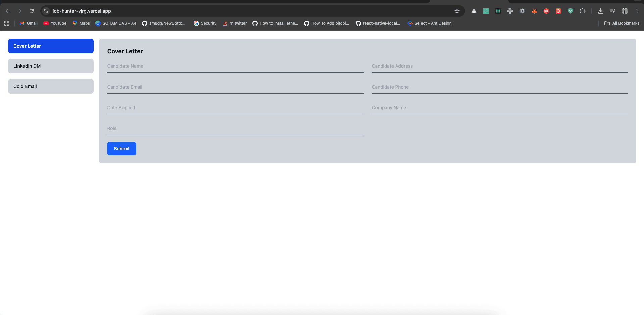Screen dimensions: 644x315
Task: Open the Chrome three-dot menu
Action: pos(637,11)
